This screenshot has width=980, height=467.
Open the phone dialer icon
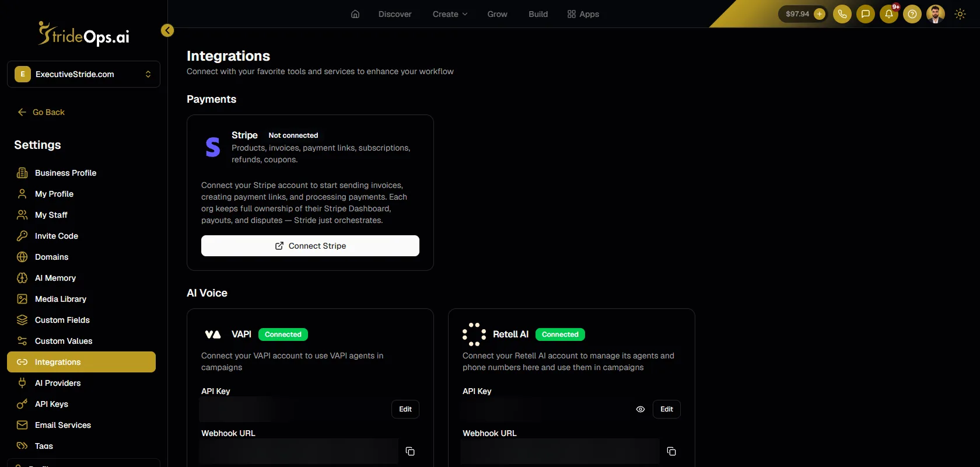point(842,14)
